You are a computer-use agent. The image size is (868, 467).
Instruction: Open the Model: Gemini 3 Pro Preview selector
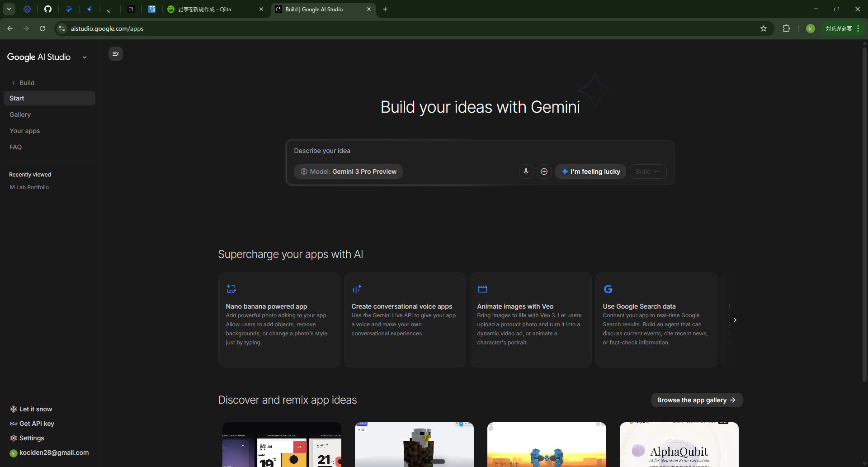(349, 172)
